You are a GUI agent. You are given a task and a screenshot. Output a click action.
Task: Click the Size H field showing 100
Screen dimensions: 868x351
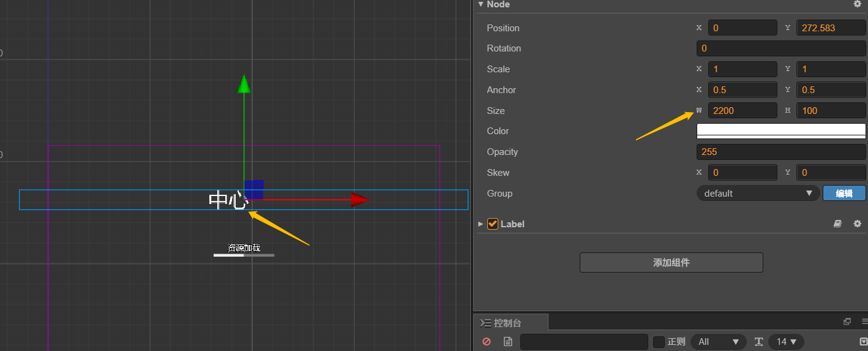click(x=831, y=110)
